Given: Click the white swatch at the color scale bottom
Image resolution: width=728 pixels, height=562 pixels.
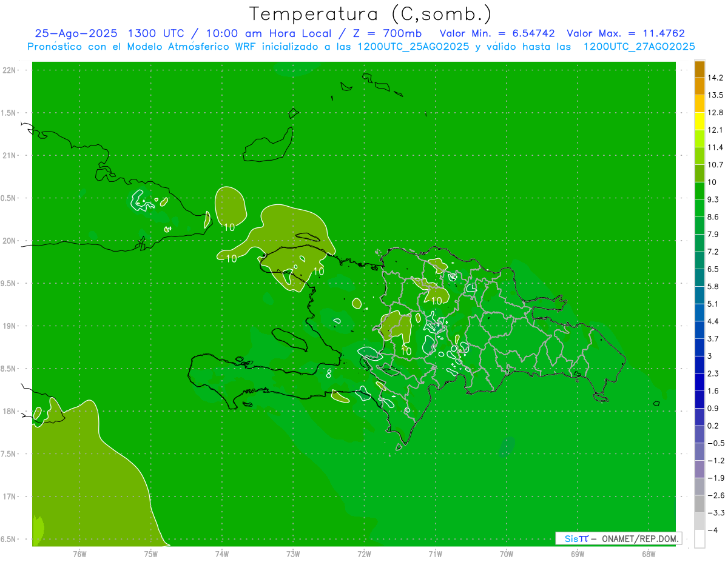Looking at the screenshot, I should pyautogui.click(x=699, y=539).
